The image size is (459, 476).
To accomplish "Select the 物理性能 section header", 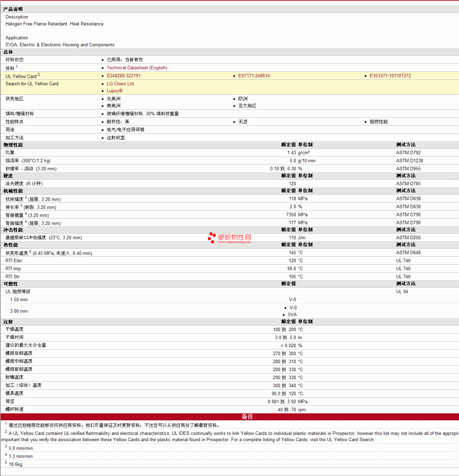I will pos(13,145).
